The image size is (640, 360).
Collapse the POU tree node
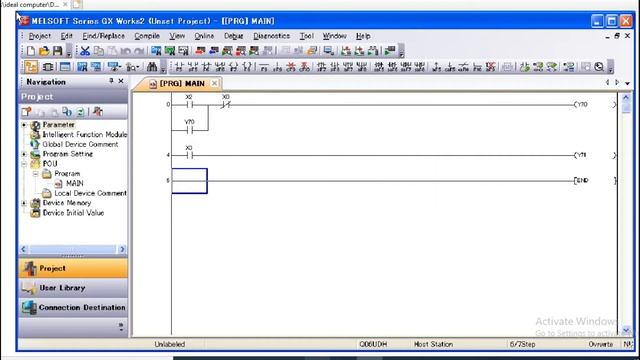24,164
